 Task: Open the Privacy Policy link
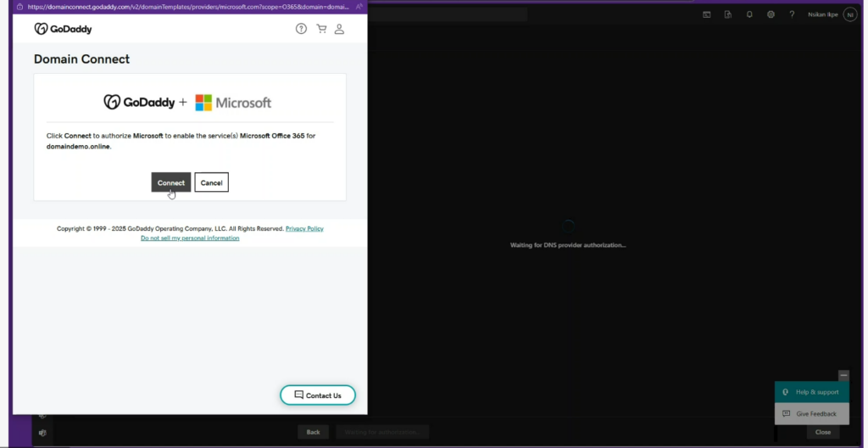304,228
